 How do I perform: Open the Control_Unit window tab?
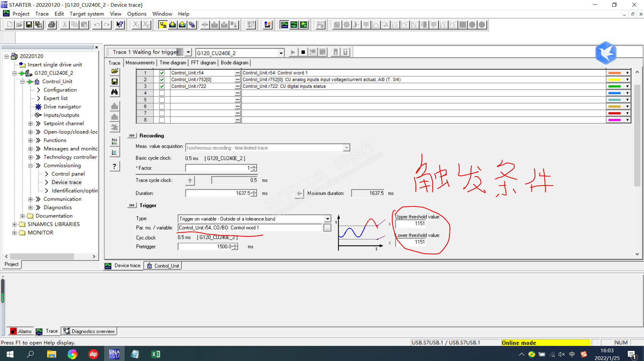(x=163, y=266)
